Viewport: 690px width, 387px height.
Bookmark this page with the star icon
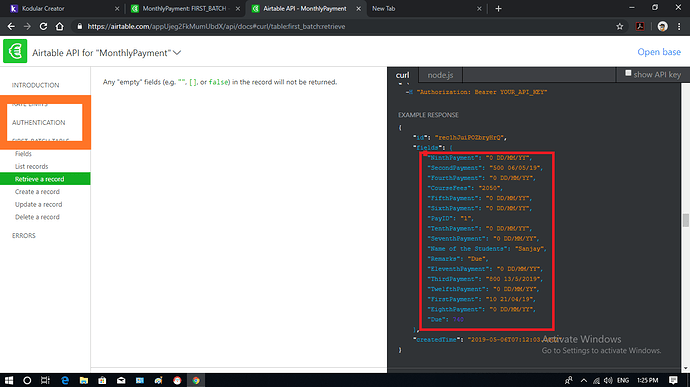[620, 26]
